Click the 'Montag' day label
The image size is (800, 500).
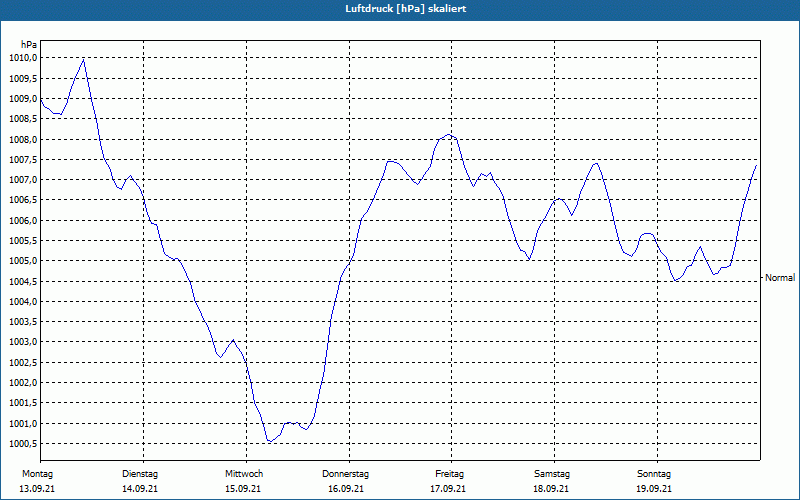(x=37, y=474)
